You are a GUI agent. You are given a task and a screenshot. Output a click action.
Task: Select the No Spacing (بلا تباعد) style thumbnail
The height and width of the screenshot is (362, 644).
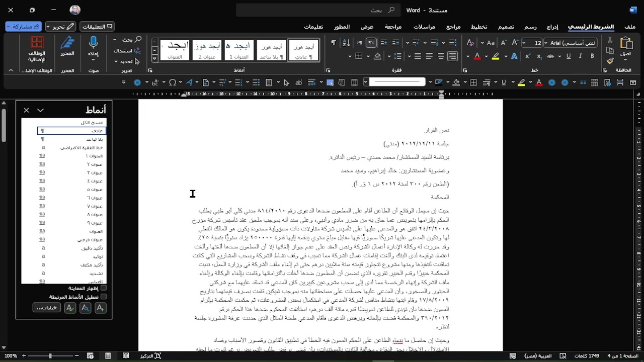tap(271, 50)
